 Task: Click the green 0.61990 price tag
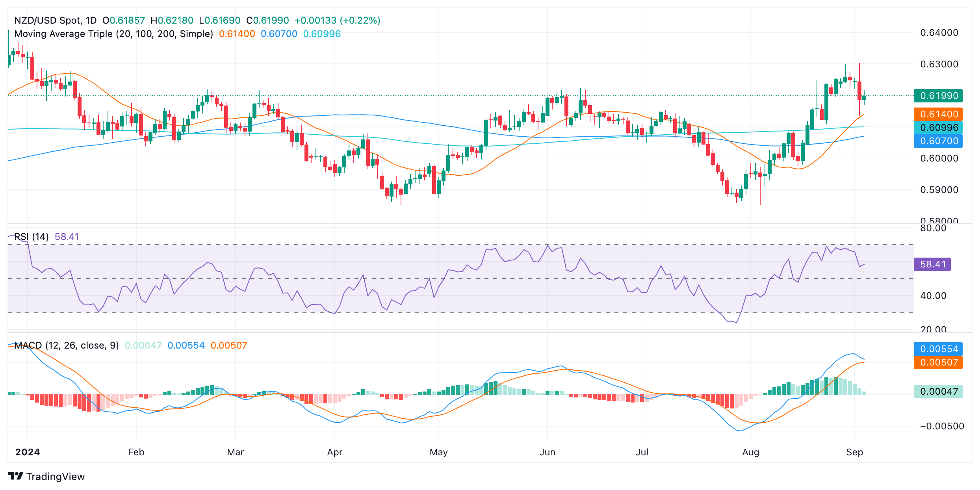pos(938,96)
